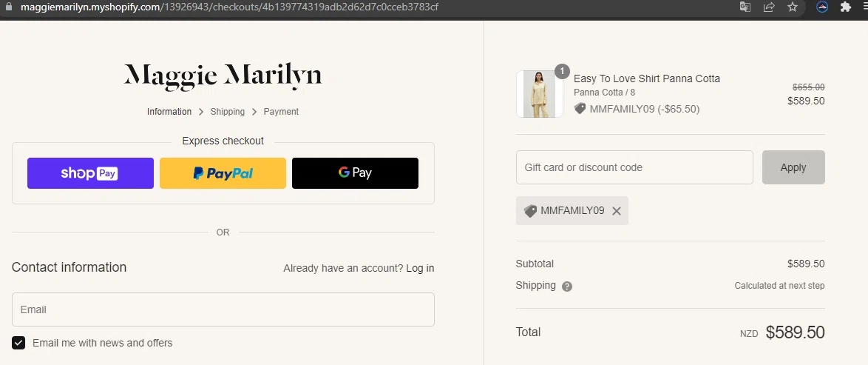Open the Log in link
Screen dimensions: 868x365
tap(420, 269)
